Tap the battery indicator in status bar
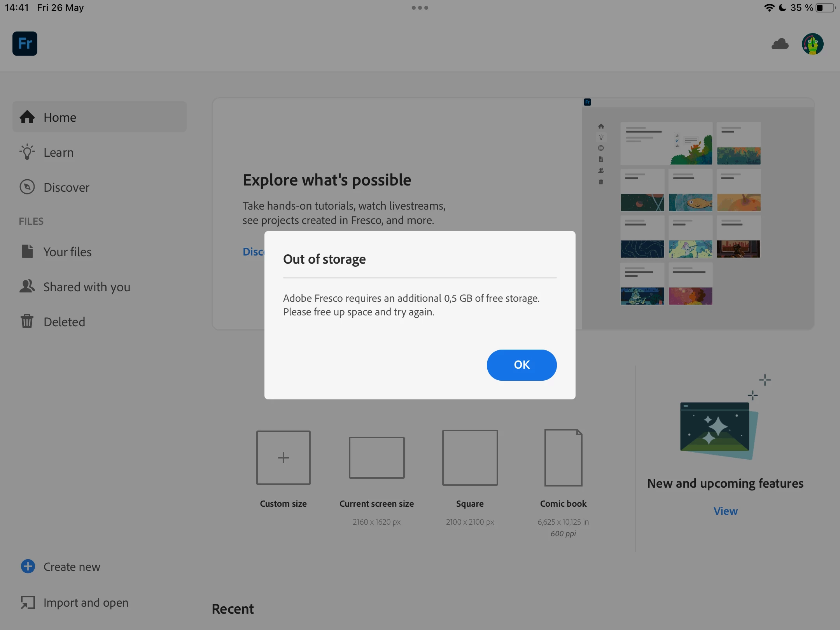The height and width of the screenshot is (630, 840). coord(825,8)
